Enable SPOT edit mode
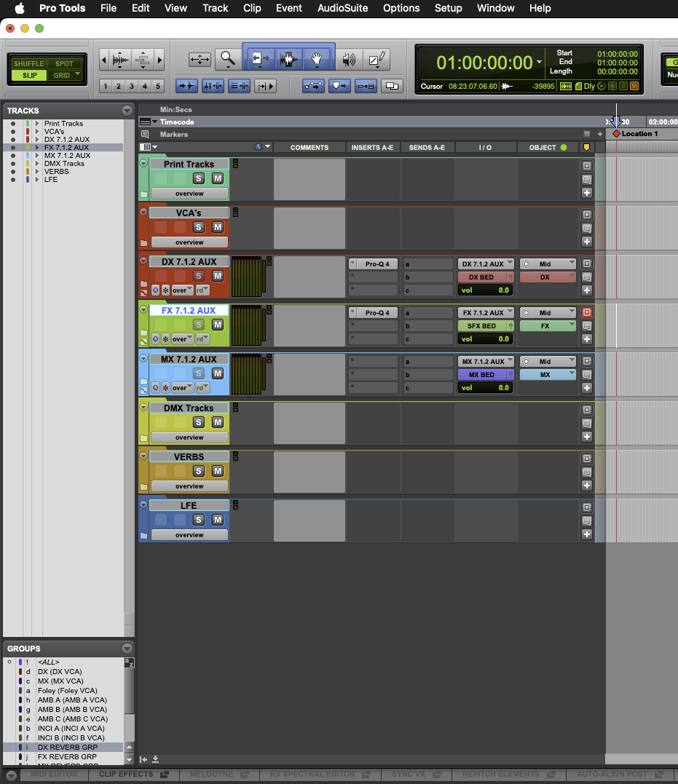Viewport: 678px width, 784px height. [x=64, y=63]
